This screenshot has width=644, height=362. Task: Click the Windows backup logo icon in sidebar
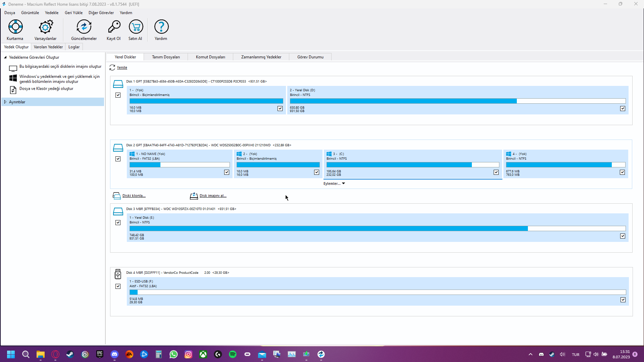pos(13,78)
